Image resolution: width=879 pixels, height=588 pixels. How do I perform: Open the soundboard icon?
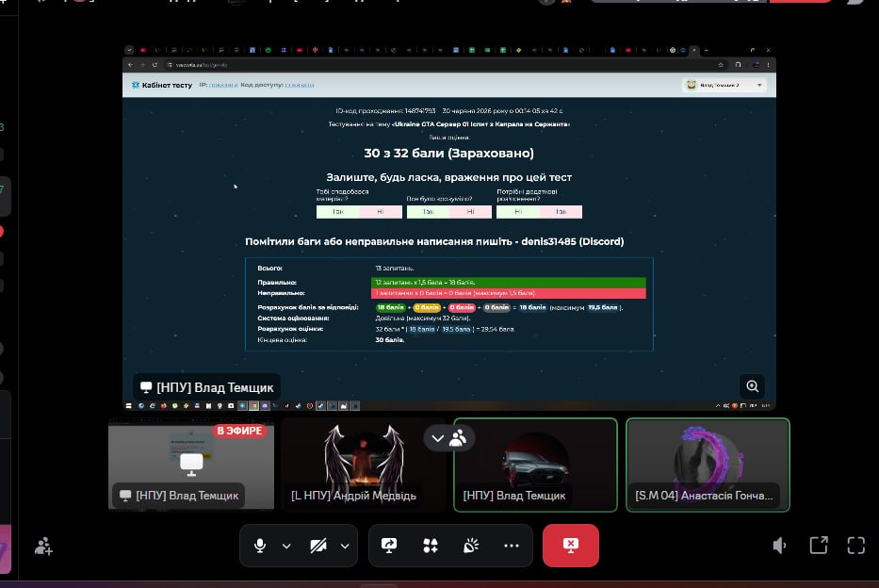(471, 546)
